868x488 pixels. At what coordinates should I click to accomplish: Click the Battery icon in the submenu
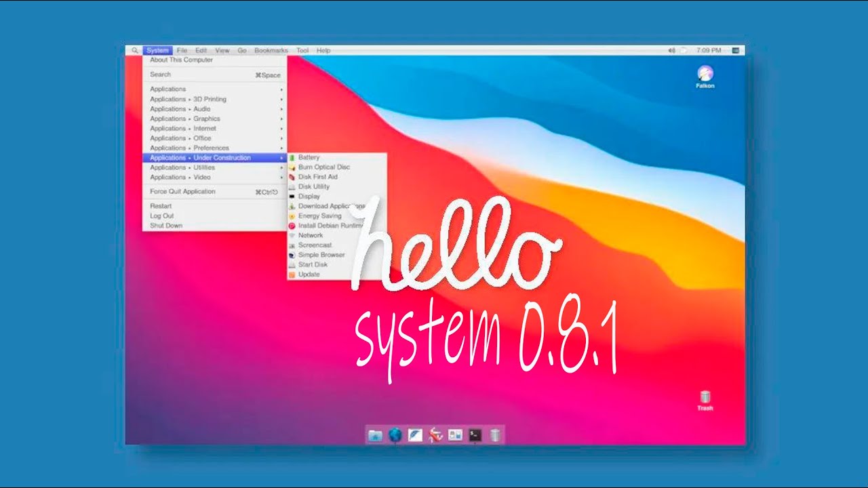point(292,157)
